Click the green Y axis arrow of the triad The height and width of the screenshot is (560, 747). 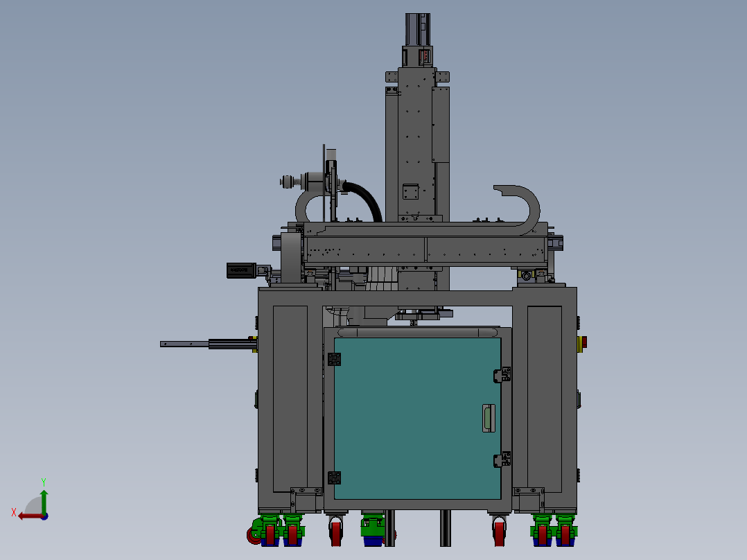[44, 500]
